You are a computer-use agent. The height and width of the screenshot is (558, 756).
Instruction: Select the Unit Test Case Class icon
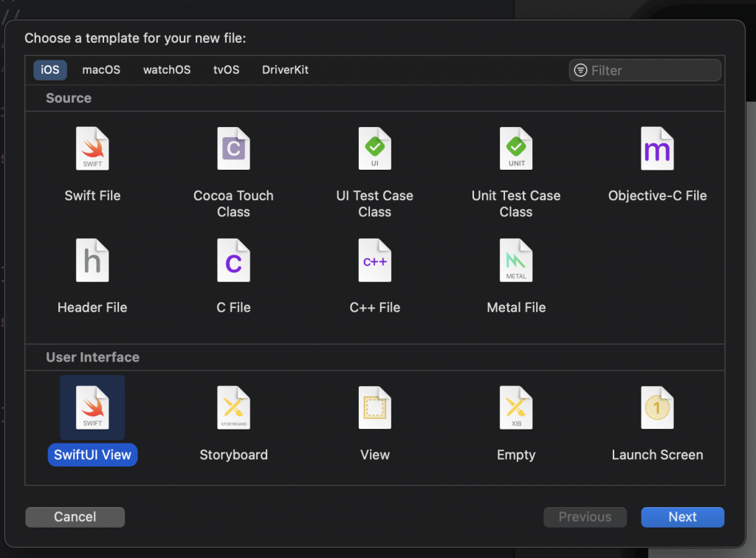pyautogui.click(x=516, y=148)
